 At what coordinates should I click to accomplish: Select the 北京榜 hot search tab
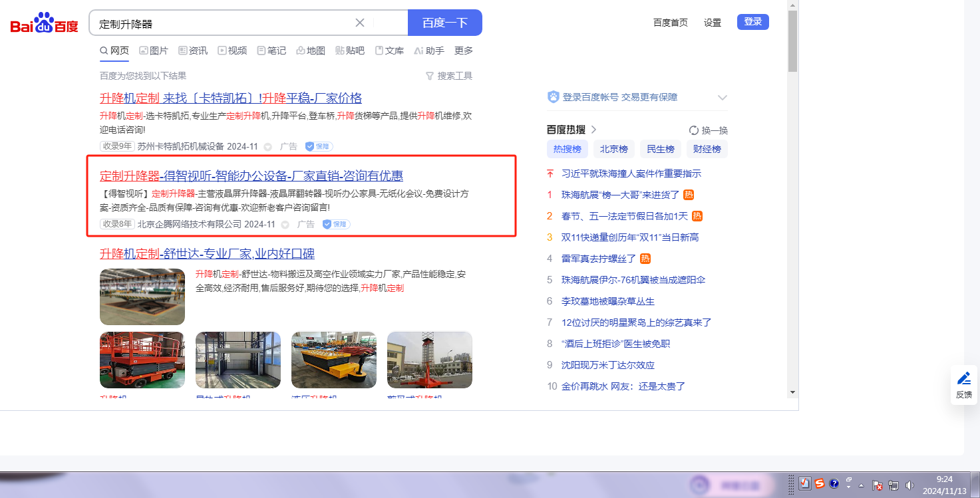pos(613,149)
